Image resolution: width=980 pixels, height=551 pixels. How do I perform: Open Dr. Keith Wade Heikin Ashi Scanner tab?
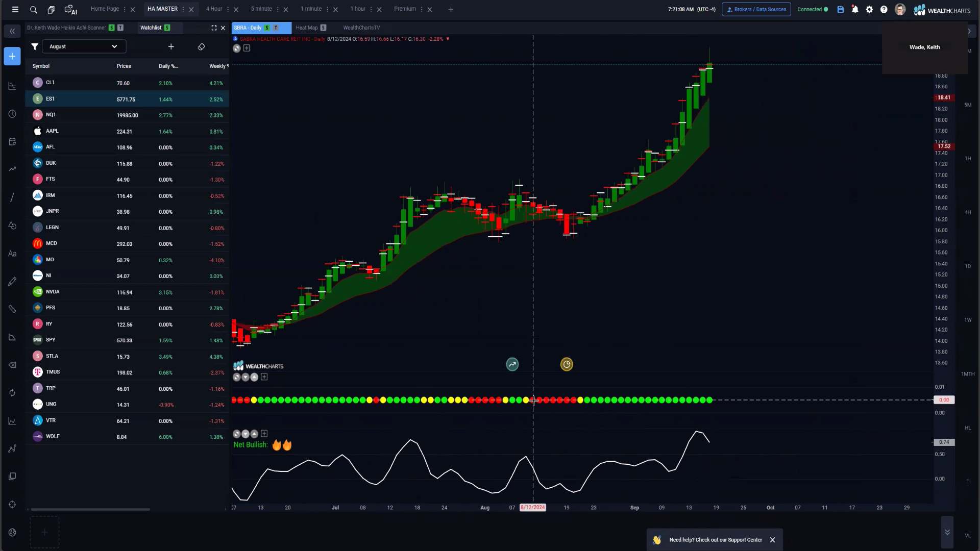(x=66, y=28)
